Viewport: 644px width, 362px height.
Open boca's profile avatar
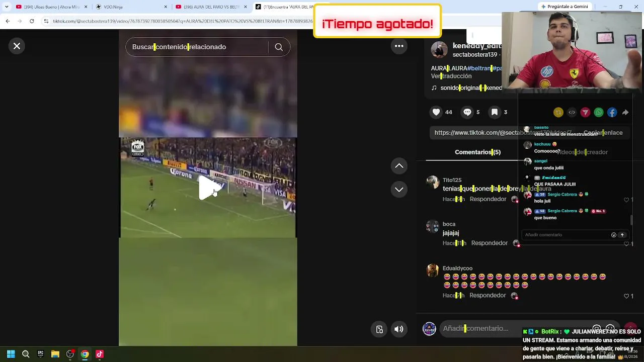[x=433, y=226]
